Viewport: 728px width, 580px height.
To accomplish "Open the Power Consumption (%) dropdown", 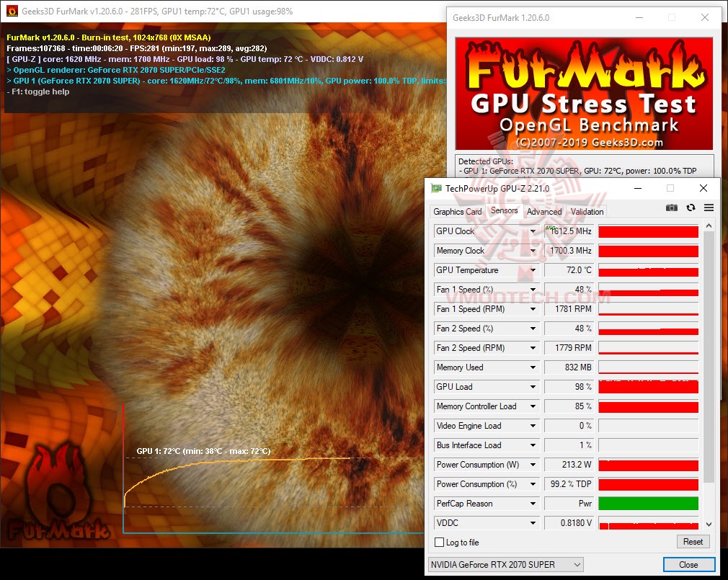I will (x=533, y=484).
